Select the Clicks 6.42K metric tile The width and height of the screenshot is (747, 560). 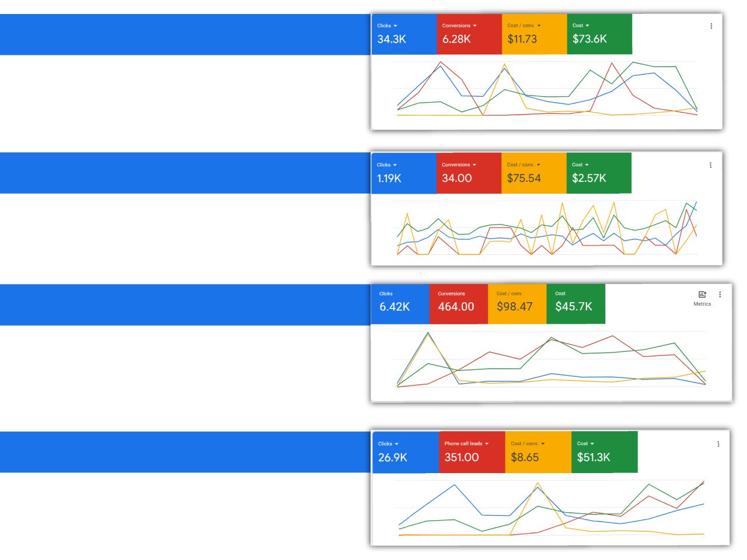(400, 304)
